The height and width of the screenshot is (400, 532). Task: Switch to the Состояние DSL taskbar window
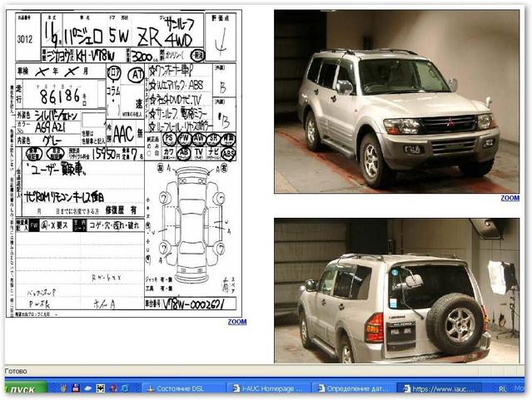click(x=184, y=388)
